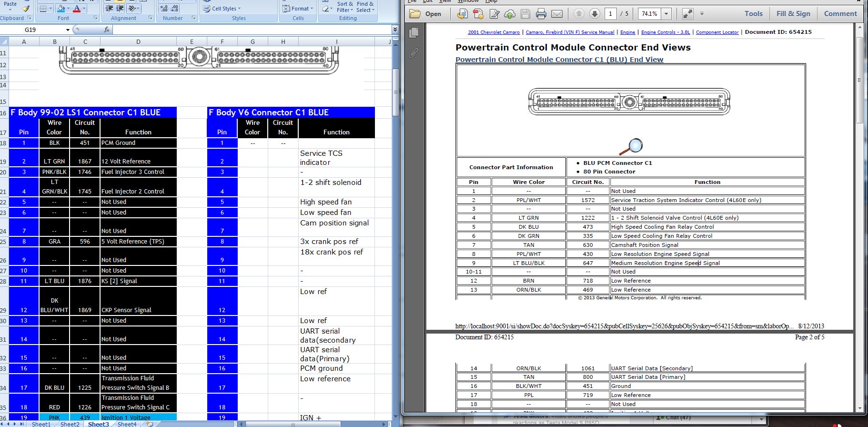Select the Sheet3 tab
This screenshot has height=427, width=868.
pos(98,424)
